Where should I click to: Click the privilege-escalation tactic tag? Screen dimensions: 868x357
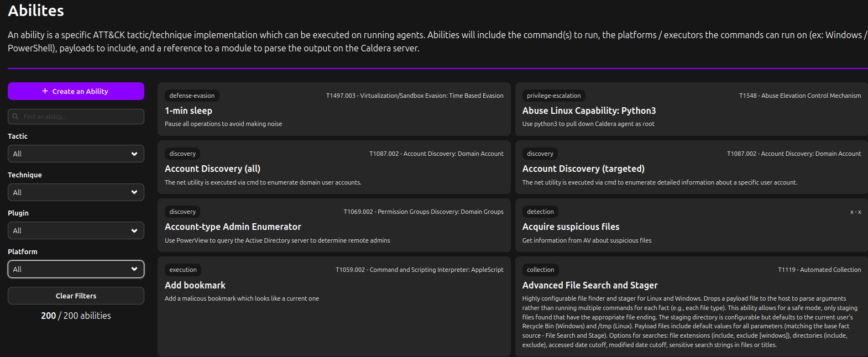(553, 96)
